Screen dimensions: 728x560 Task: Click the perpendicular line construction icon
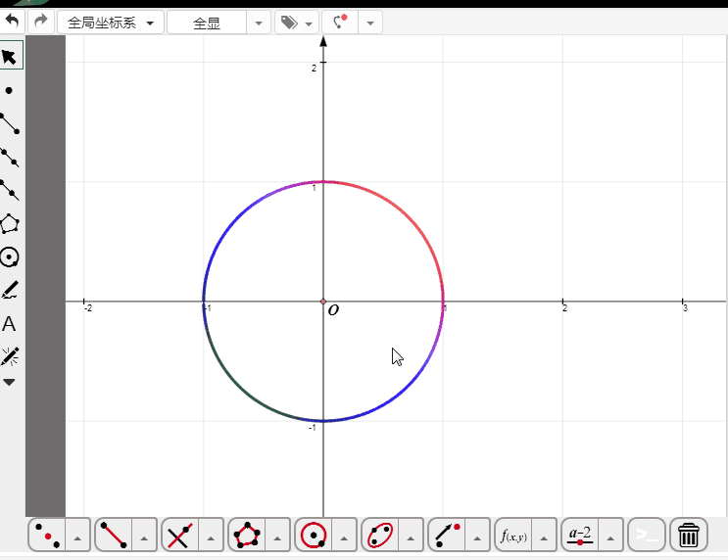coord(180,535)
